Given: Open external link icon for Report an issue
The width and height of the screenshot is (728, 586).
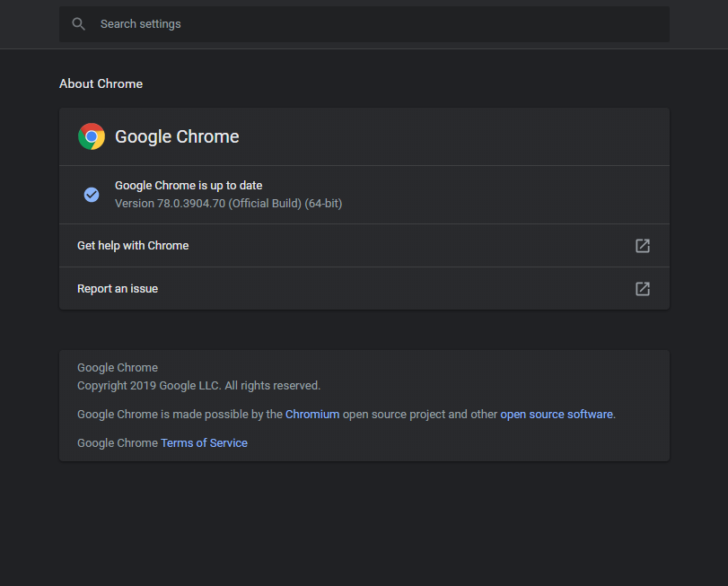Looking at the screenshot, I should point(643,289).
